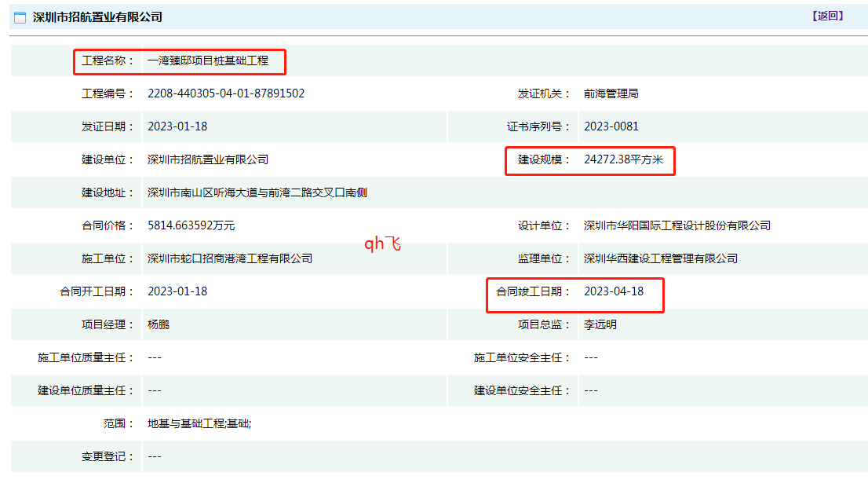Click the 发证日期 value 2023-01-18

(177, 126)
